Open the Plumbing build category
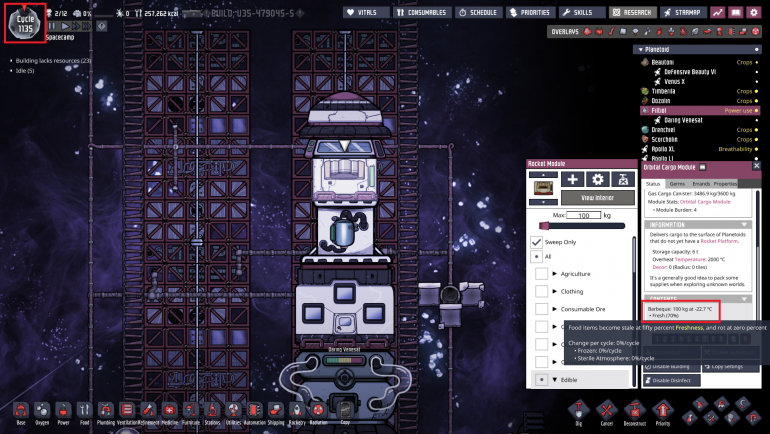 coord(106,410)
